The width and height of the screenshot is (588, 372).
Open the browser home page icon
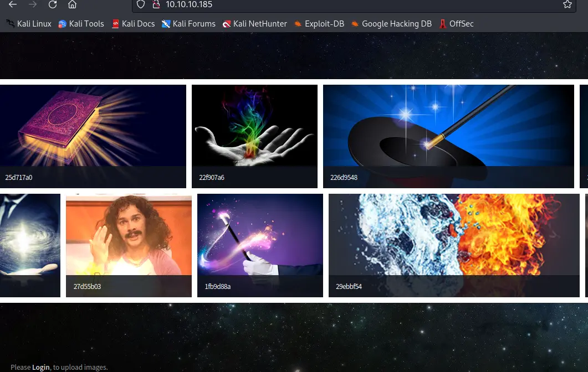[73, 4]
